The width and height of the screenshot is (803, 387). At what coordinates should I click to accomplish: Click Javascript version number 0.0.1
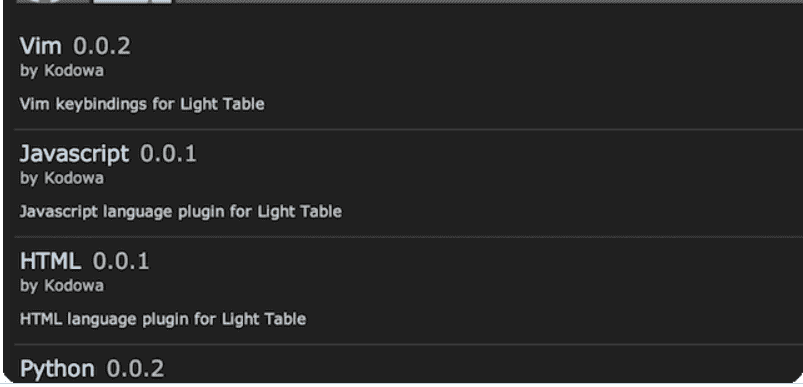(x=168, y=154)
